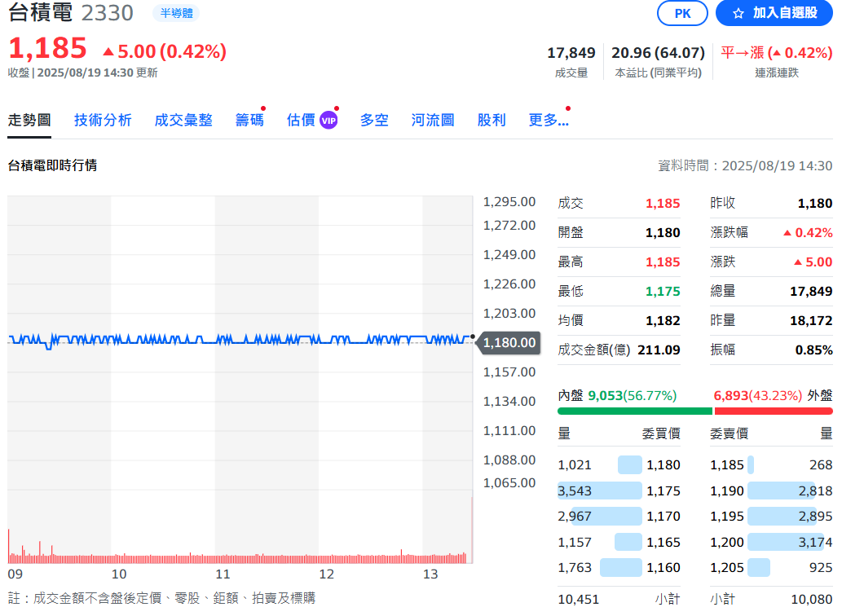Screen dimensions: 842x616
Task: Click ask volume 3,174
Action: pyautogui.click(x=815, y=543)
